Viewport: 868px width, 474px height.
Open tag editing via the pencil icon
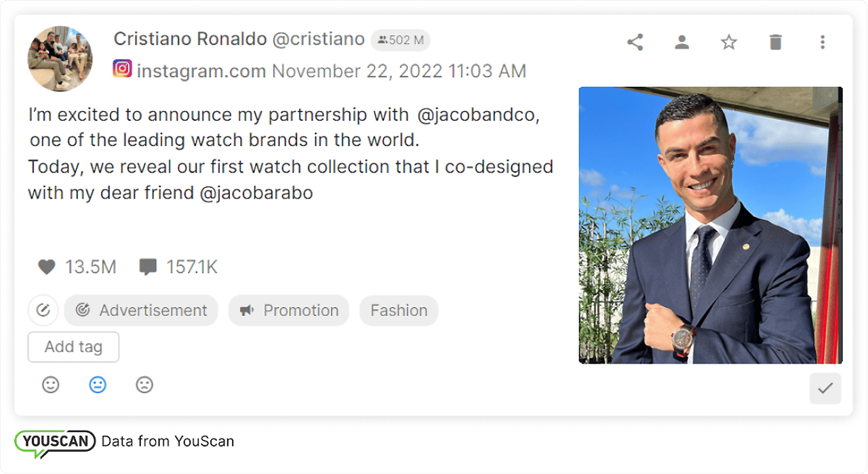coord(43,310)
